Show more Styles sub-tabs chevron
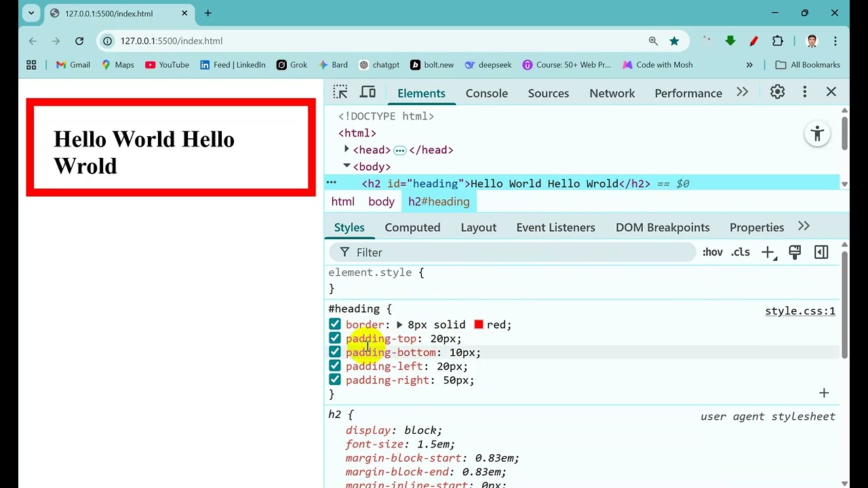868x488 pixels. [x=804, y=226]
